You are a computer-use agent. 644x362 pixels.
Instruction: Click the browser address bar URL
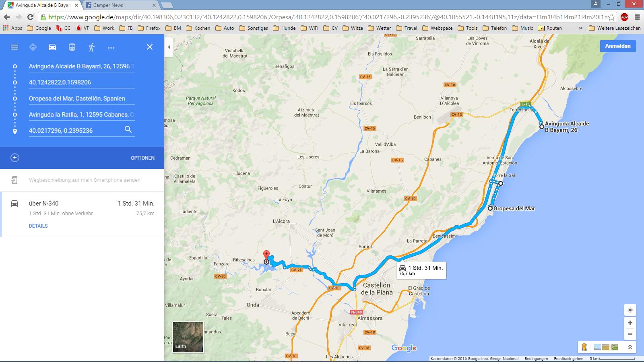pos(327,17)
